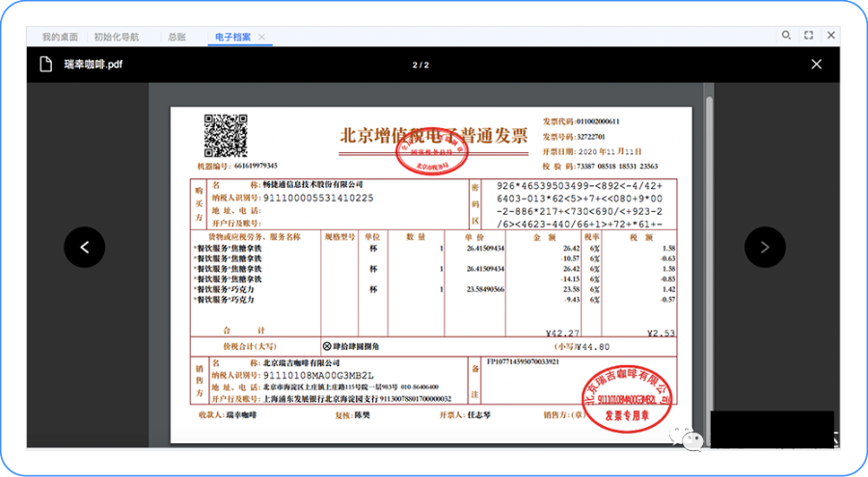
Task: Click total tax ¥2.53
Action: (x=661, y=333)
